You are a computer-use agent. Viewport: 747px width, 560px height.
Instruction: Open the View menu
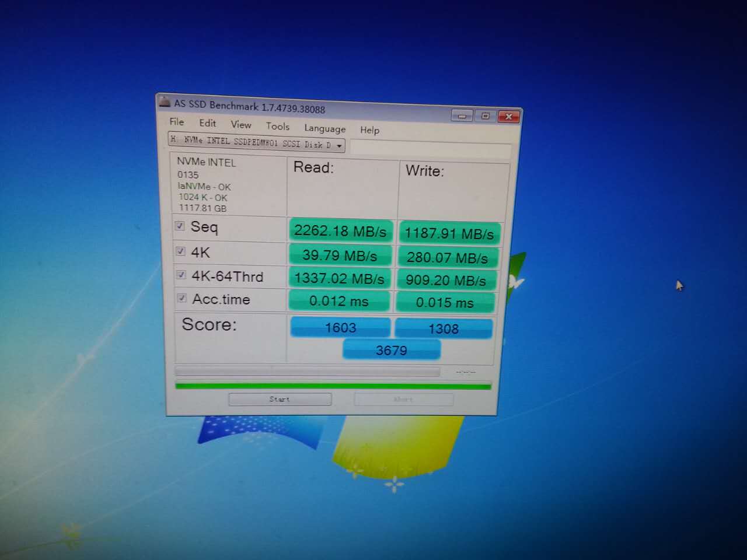(240, 124)
